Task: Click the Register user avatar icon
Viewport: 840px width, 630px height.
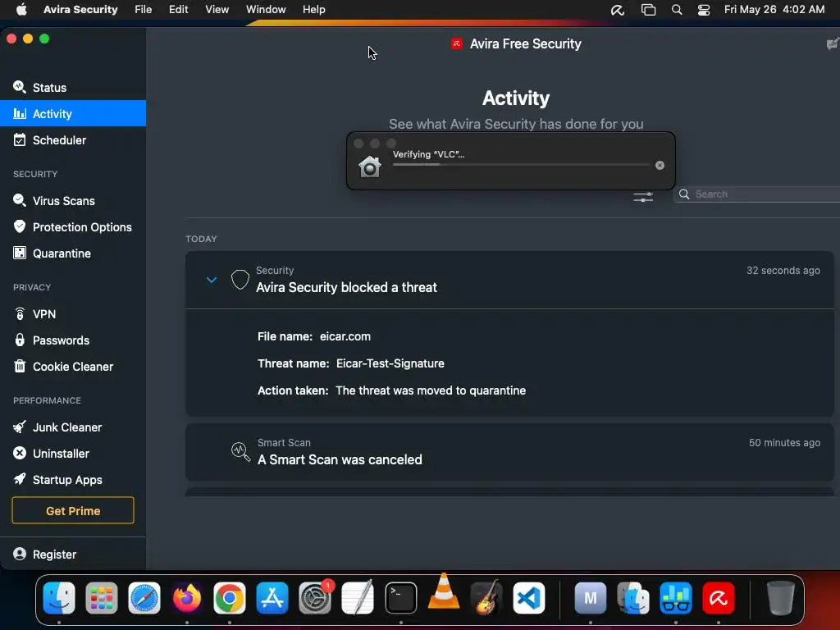Action: click(20, 554)
